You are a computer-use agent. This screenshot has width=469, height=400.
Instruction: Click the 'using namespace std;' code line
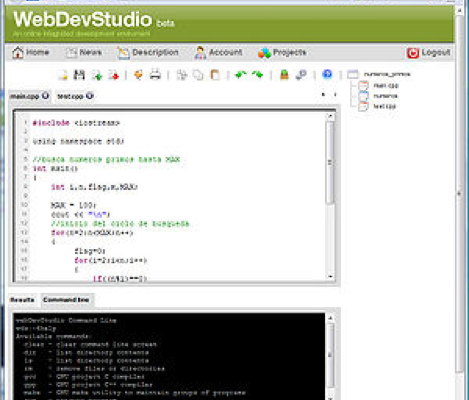pos(78,141)
